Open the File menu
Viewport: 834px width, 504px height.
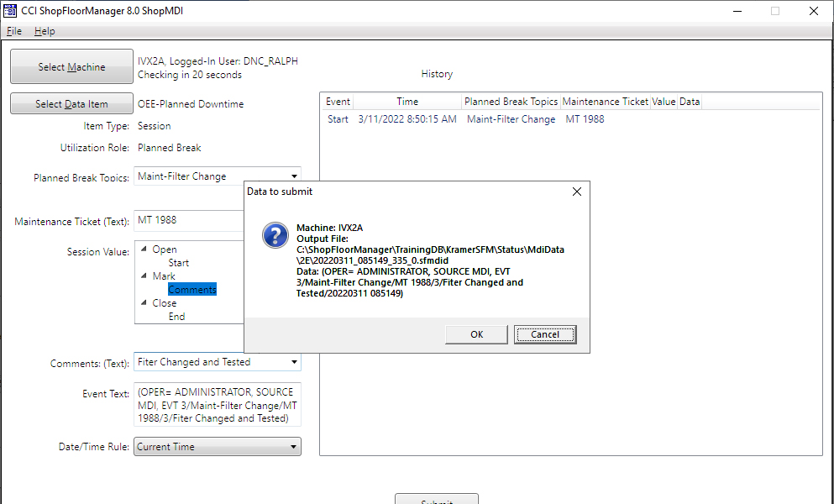coord(13,31)
